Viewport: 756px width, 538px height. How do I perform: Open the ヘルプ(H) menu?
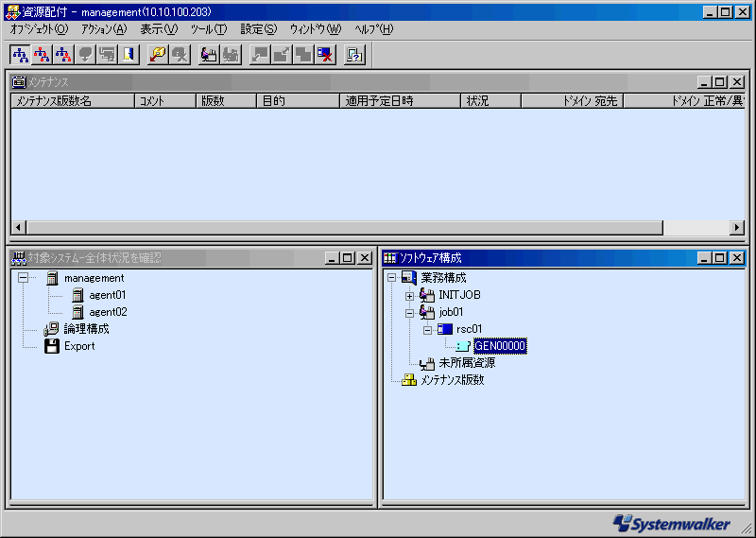coord(373,29)
